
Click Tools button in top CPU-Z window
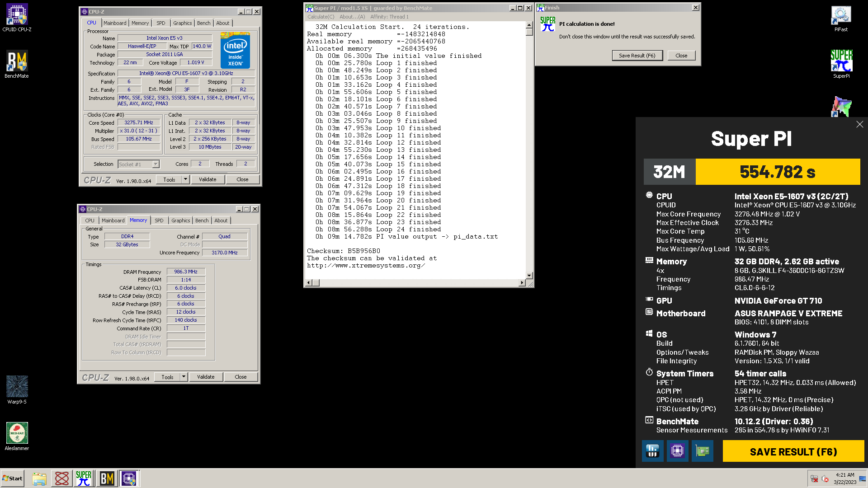point(169,179)
